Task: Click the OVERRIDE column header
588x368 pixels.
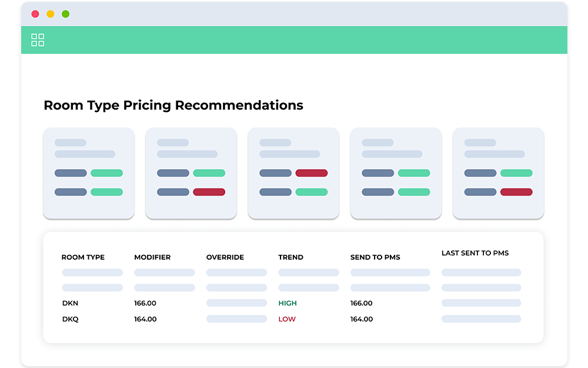Action: [x=225, y=257]
